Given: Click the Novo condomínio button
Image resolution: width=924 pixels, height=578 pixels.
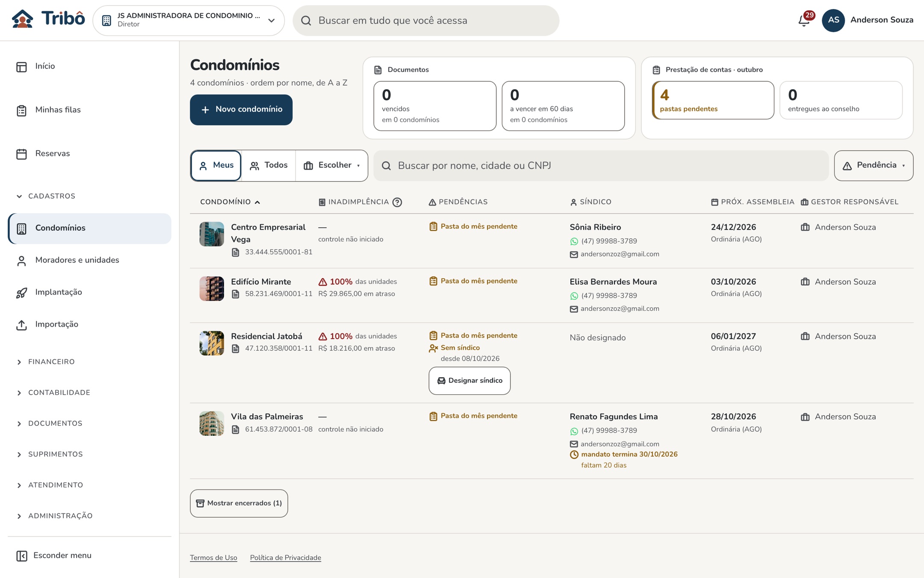Looking at the screenshot, I should (241, 110).
